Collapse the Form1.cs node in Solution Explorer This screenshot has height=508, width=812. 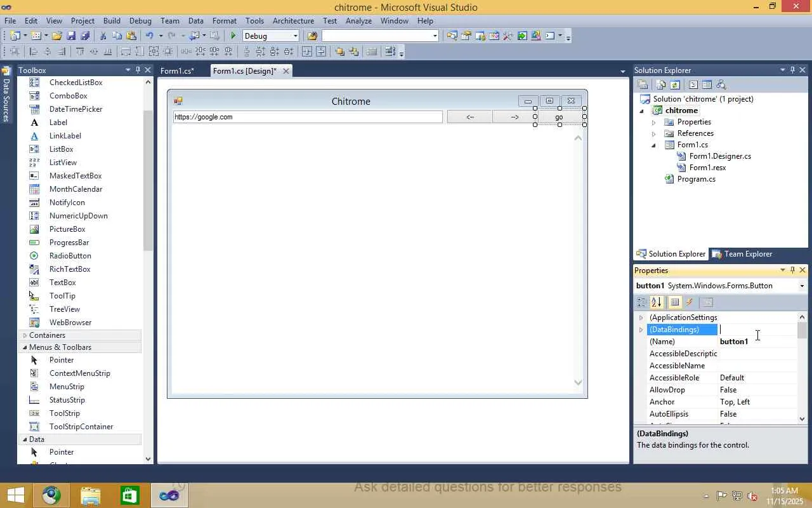pyautogui.click(x=654, y=145)
